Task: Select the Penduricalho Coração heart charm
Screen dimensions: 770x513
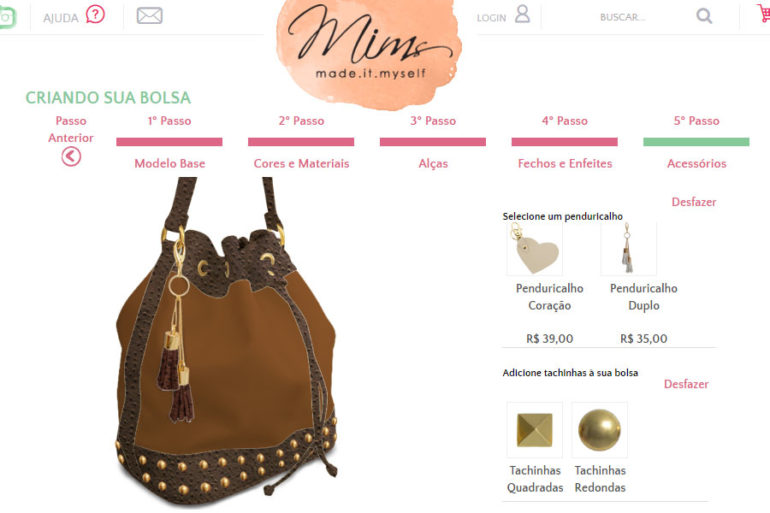Action: pos(535,249)
